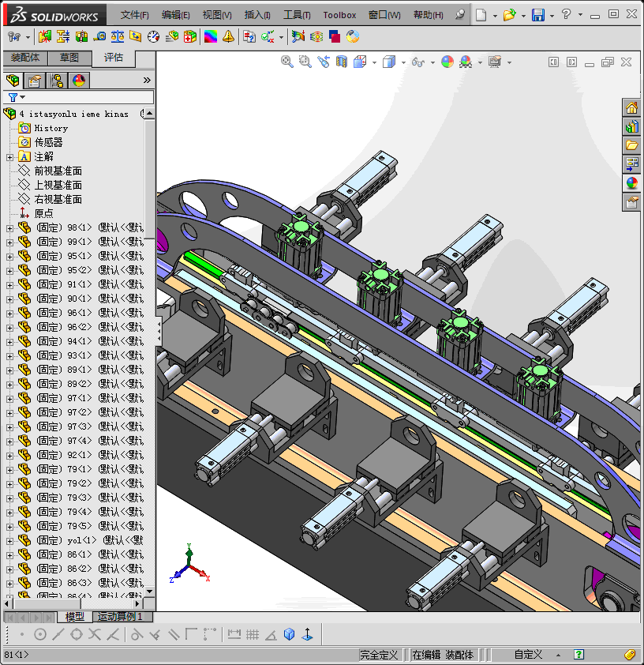Expand the 注解 annotations tree node
Viewport: 644px width, 665px height.
(x=10, y=157)
